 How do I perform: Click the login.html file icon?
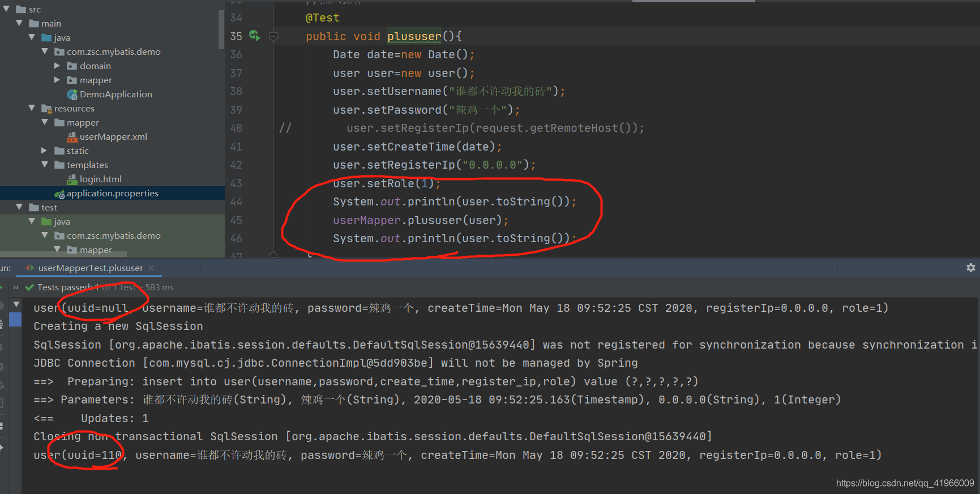point(72,179)
